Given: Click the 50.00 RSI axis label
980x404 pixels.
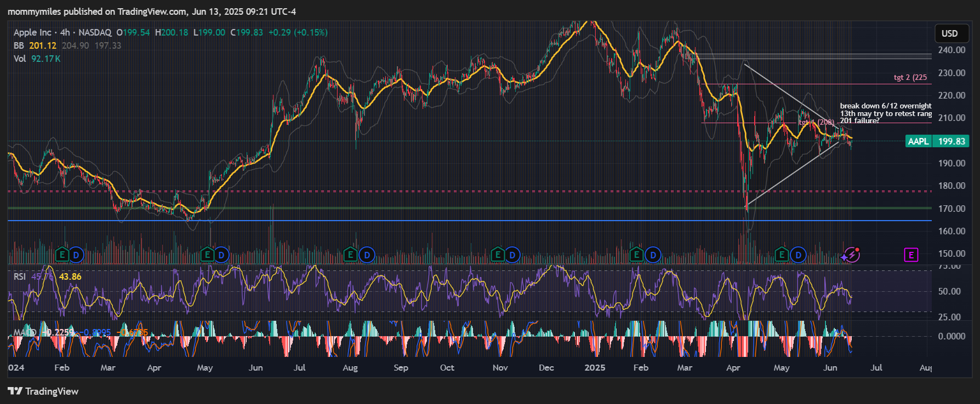Looking at the screenshot, I should pyautogui.click(x=949, y=291).
